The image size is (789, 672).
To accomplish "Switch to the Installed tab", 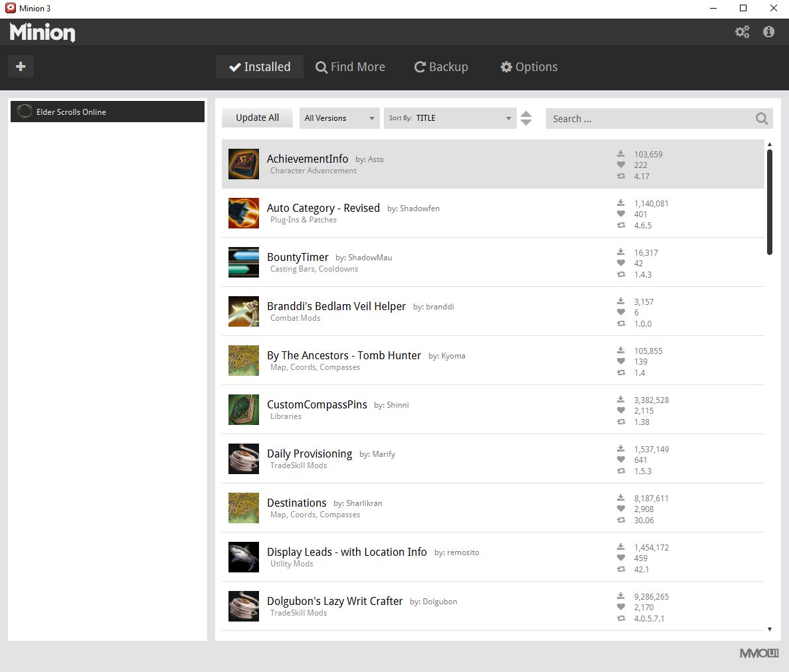I will point(260,67).
